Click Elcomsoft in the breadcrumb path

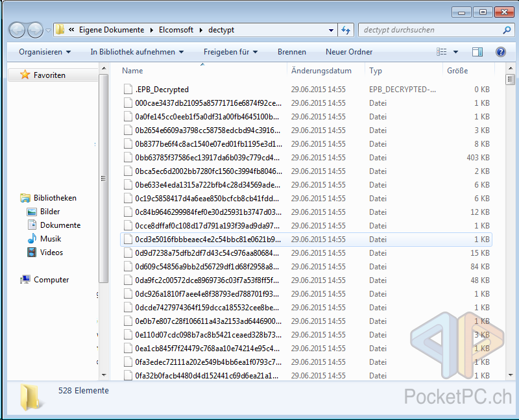176,30
